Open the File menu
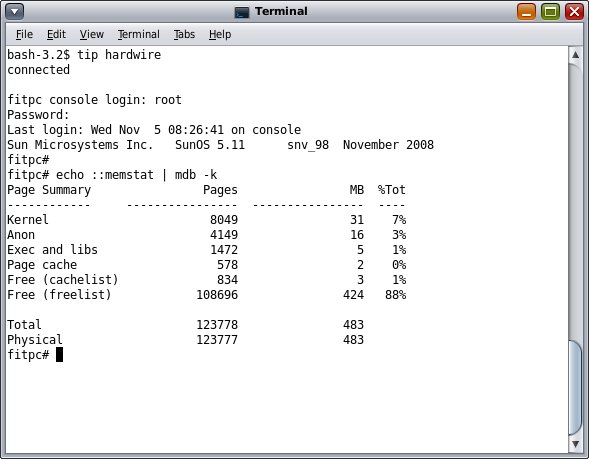Viewport: 589px width, 459px height. tap(24, 35)
